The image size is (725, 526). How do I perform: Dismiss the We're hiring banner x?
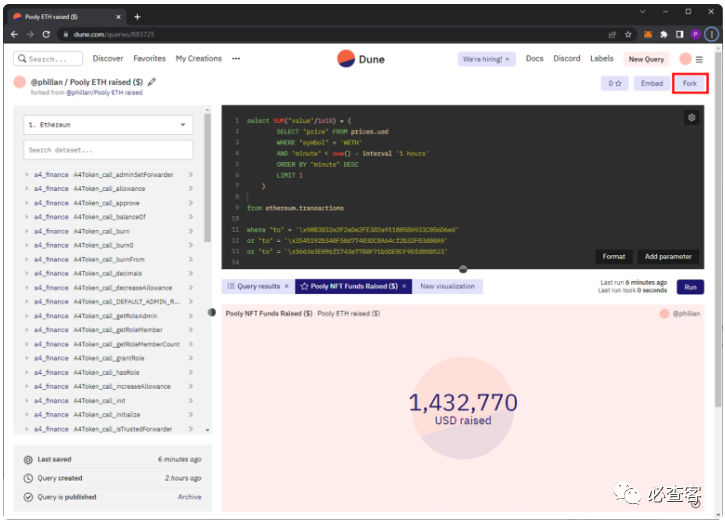coord(507,59)
